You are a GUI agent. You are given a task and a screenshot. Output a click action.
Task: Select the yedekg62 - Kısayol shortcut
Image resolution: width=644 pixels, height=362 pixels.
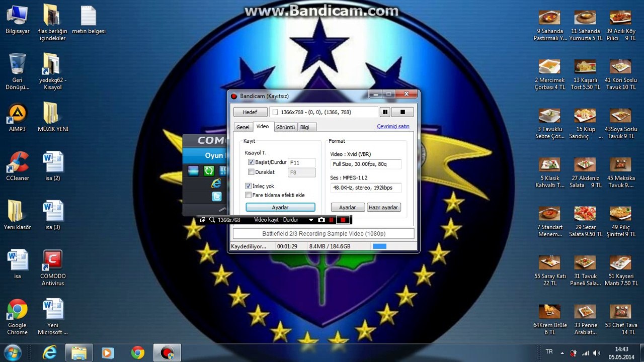pyautogui.click(x=53, y=71)
